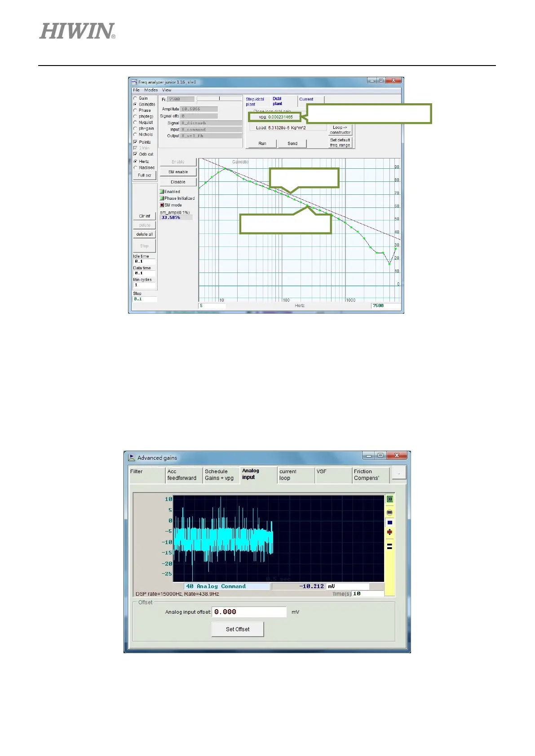Viewport: 535px width, 756px height.
Task: Click Set default freq. range button
Action: (x=340, y=143)
